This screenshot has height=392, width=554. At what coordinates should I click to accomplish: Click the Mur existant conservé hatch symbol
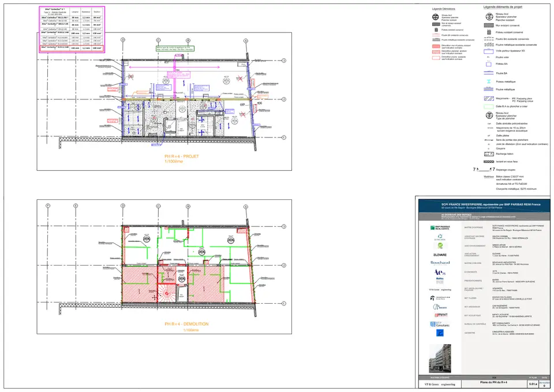[489, 25]
